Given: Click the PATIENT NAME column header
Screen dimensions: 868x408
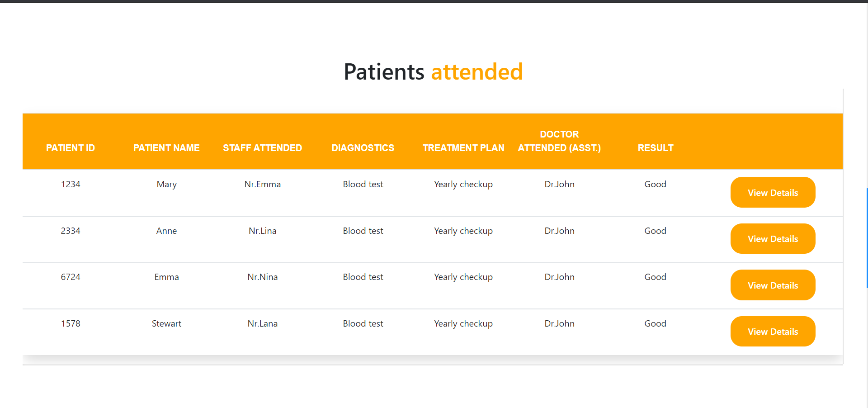Looking at the screenshot, I should (x=166, y=148).
